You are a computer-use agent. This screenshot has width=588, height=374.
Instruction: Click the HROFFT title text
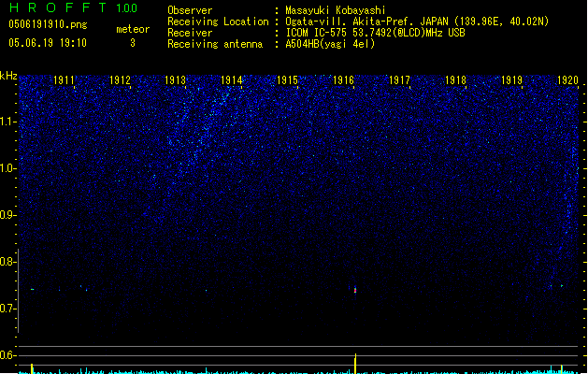point(58,7)
